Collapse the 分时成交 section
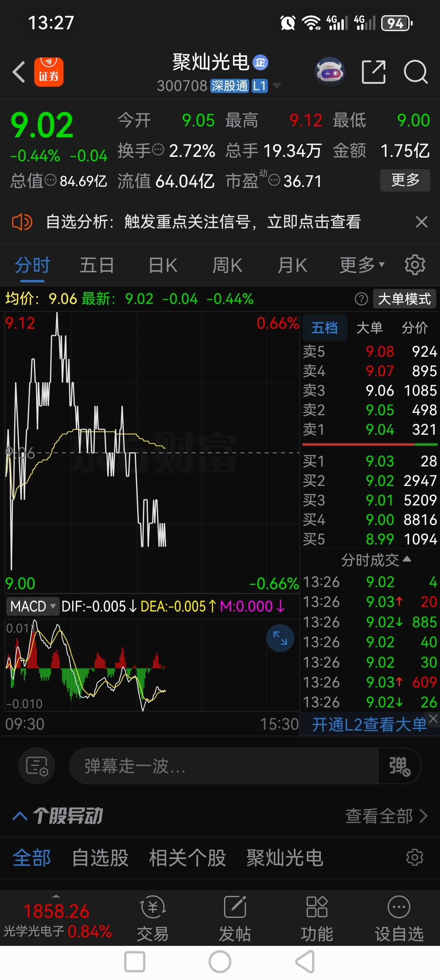440x980 pixels. (x=376, y=560)
